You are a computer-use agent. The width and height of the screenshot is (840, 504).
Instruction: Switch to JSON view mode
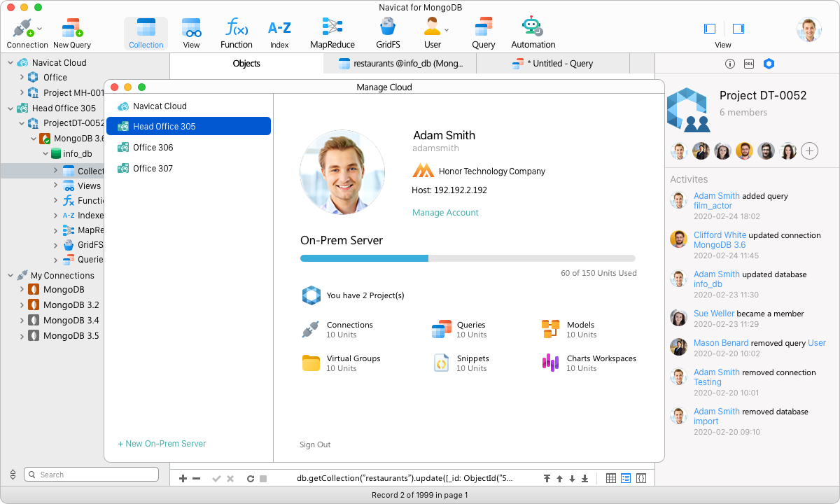click(x=640, y=478)
